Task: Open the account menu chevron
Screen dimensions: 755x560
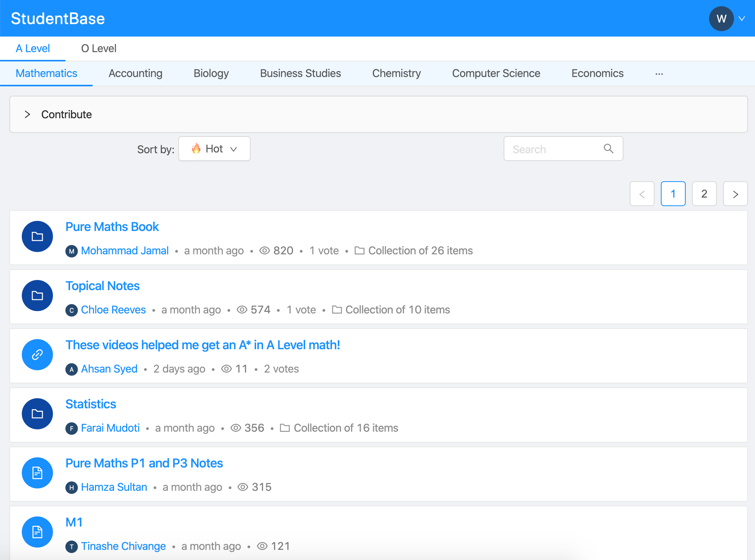Action: coord(742,19)
